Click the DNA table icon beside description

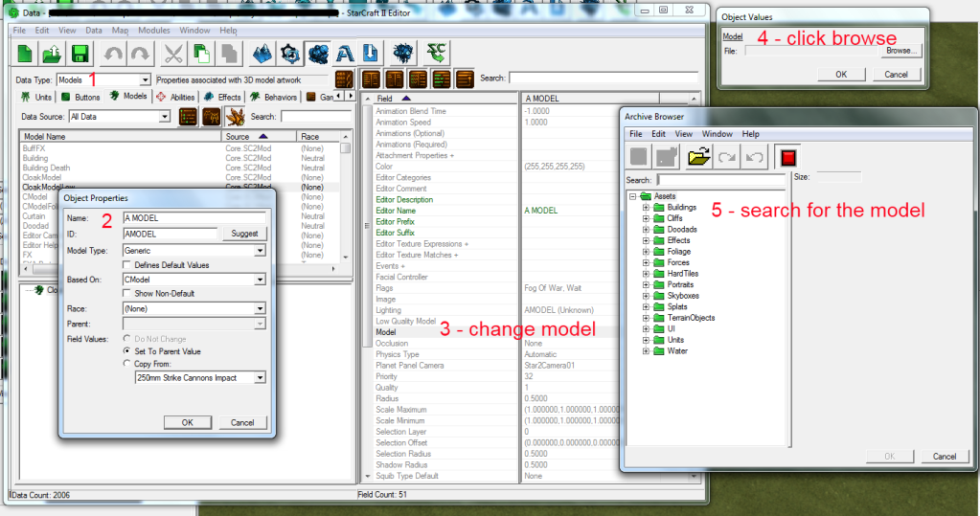point(344,79)
